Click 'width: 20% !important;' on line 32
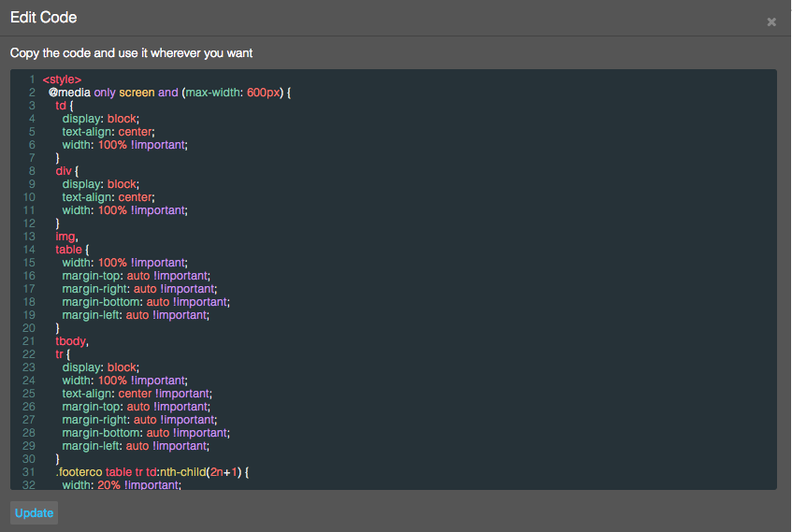792x532 pixels. point(122,485)
